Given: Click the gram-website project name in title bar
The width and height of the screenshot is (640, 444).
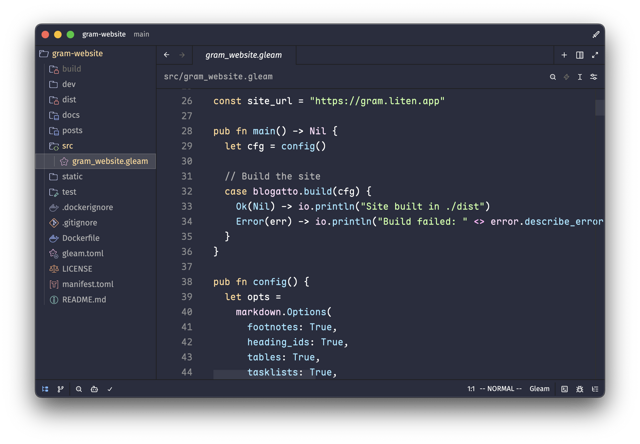Looking at the screenshot, I should point(104,34).
